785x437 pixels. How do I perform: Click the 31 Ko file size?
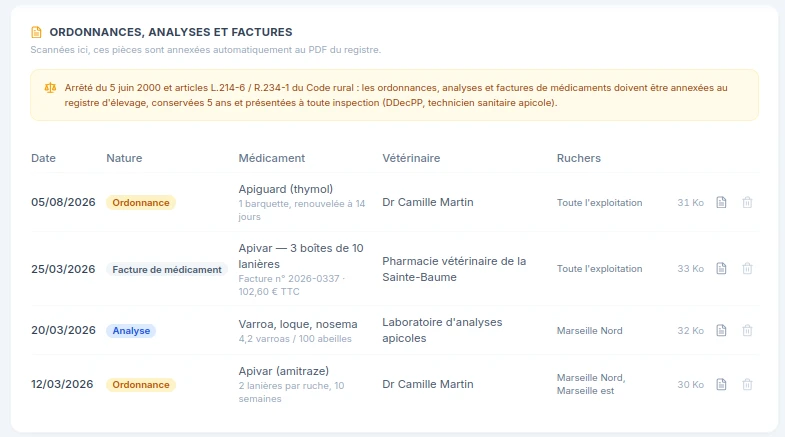click(690, 203)
